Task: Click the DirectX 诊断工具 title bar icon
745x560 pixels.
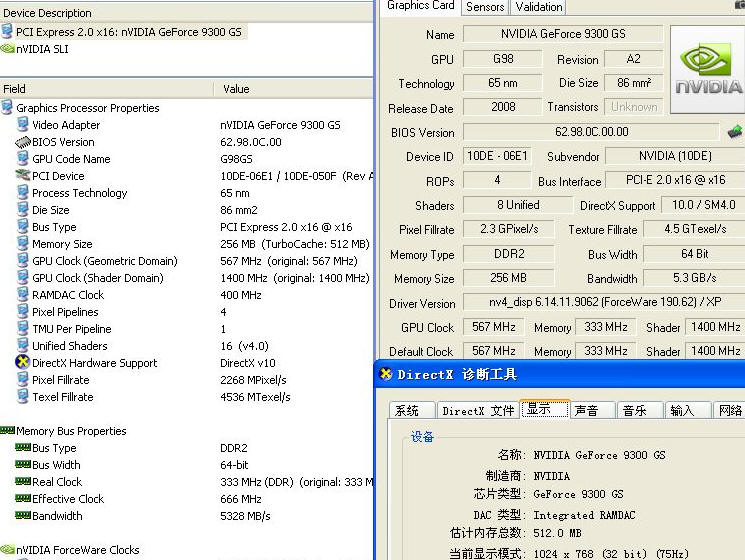Action: [x=386, y=374]
